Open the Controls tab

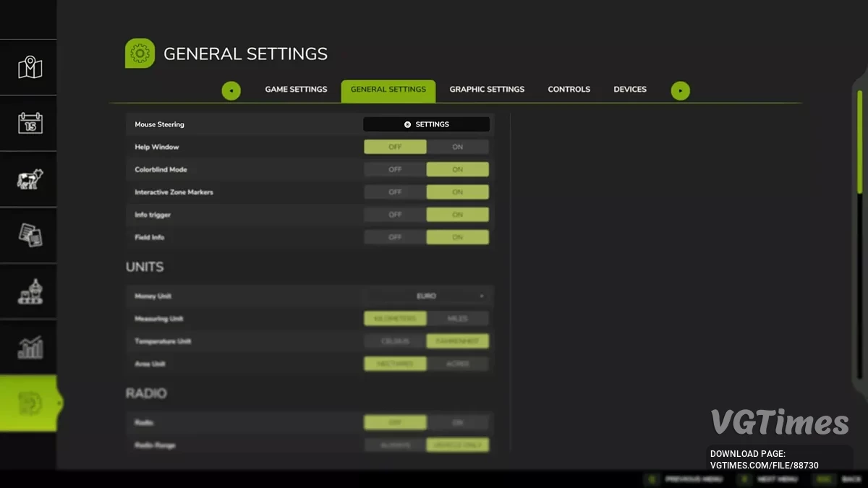(569, 89)
